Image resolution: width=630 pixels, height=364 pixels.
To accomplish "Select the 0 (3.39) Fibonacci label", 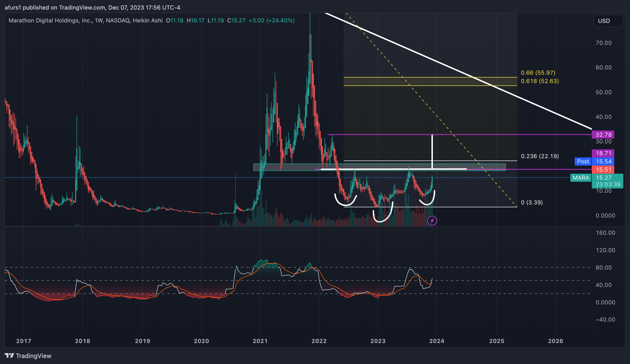I will (532, 202).
